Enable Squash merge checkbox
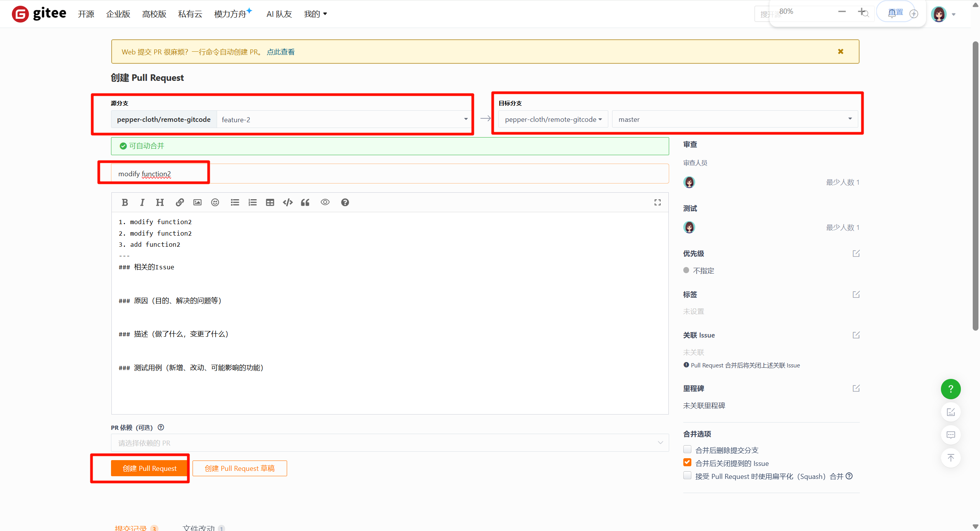 [x=688, y=476]
